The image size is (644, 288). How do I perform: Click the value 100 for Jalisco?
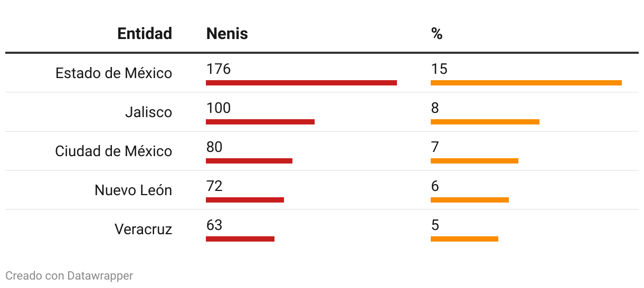click(219, 108)
